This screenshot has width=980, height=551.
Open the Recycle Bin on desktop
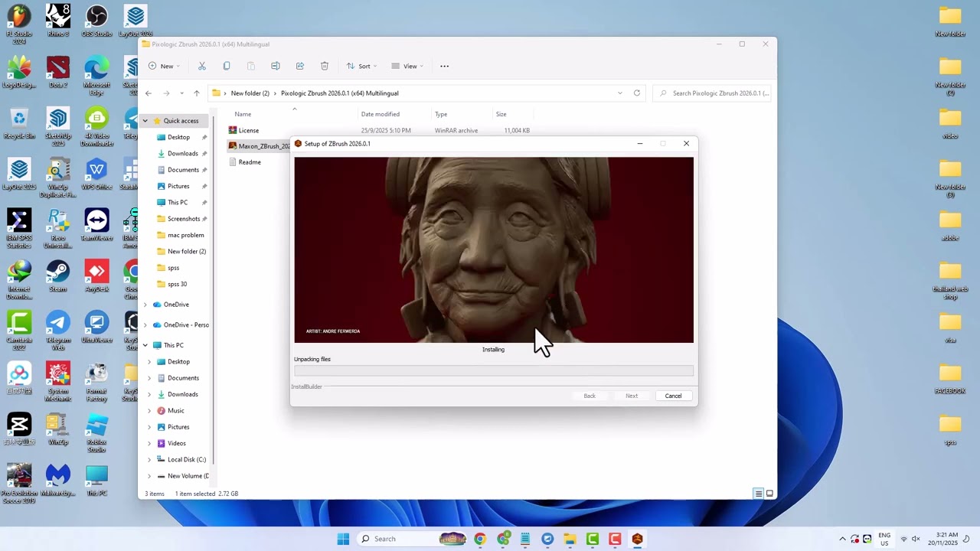point(19,123)
